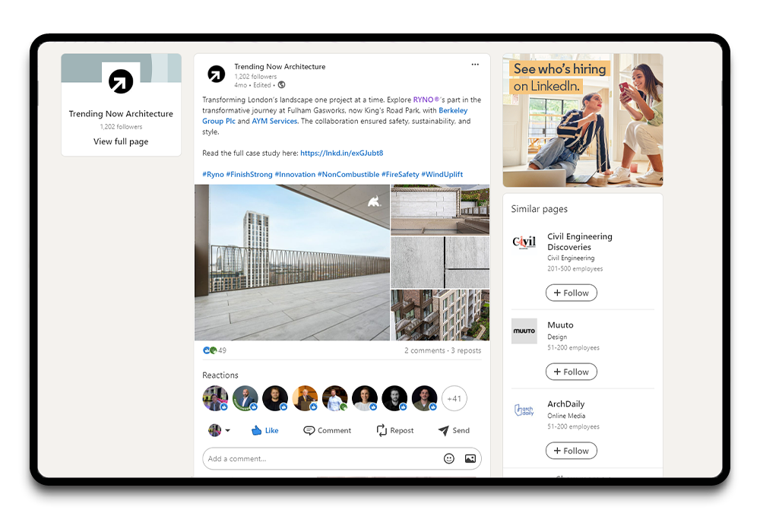The image size is (760, 532).
Task: Follow Civil Engineering Discoveries
Action: click(x=571, y=293)
